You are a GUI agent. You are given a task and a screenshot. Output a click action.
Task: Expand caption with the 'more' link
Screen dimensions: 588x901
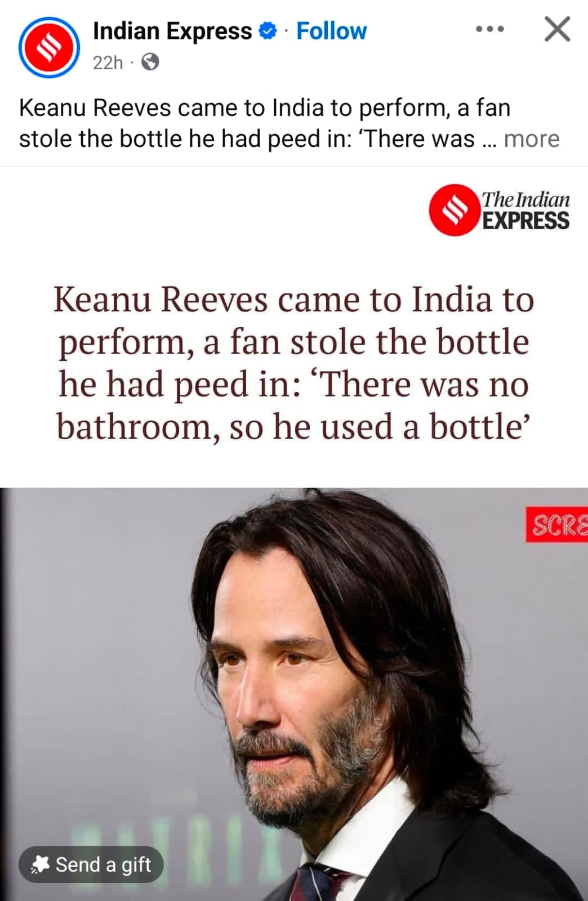(x=532, y=139)
